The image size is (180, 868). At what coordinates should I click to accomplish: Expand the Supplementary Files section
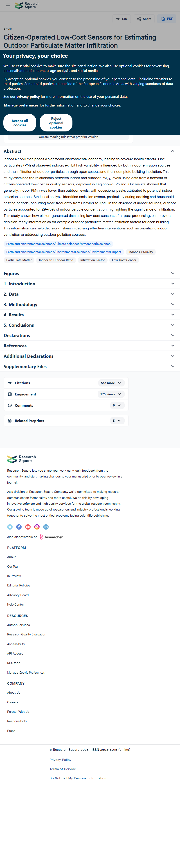point(90,366)
